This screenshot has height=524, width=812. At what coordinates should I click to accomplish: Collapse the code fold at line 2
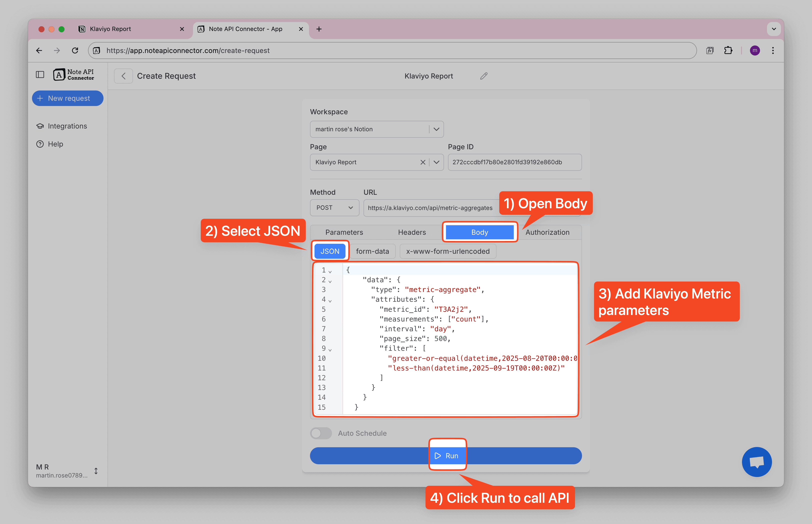click(x=330, y=281)
